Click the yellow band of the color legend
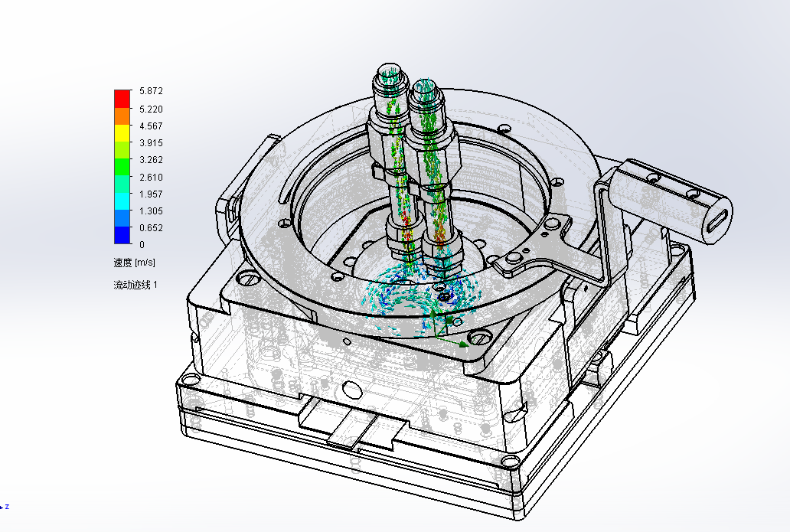 122,133
